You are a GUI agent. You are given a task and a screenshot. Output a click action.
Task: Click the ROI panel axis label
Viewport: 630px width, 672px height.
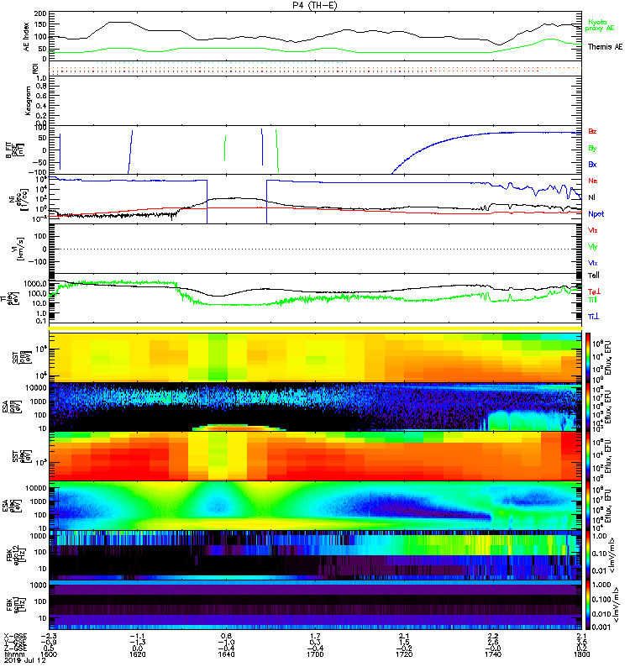[x=35, y=69]
